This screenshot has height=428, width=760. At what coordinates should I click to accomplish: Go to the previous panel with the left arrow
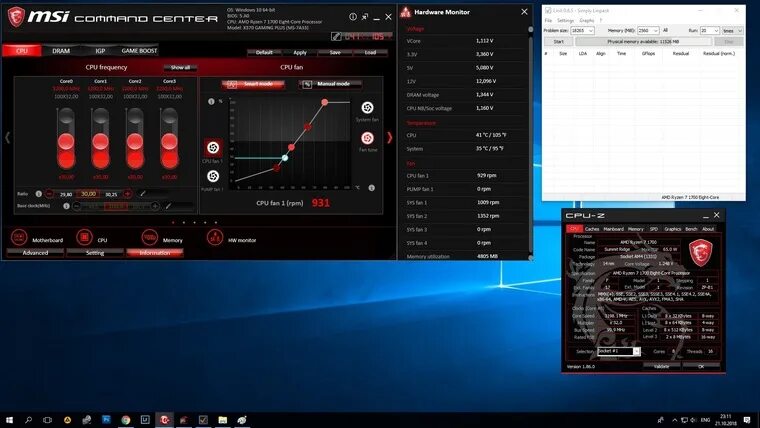tap(7, 138)
